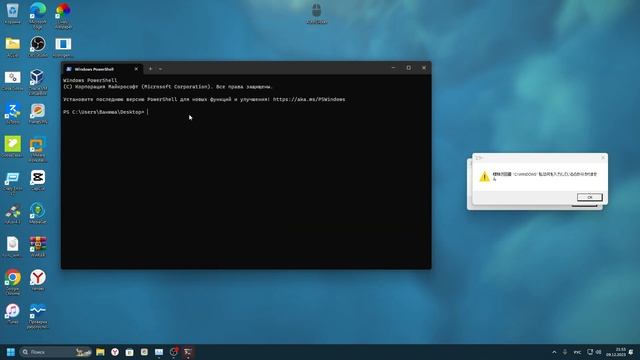Click the yellow warning triangle icon
Viewport: 640px width, 360px height.
484,176
